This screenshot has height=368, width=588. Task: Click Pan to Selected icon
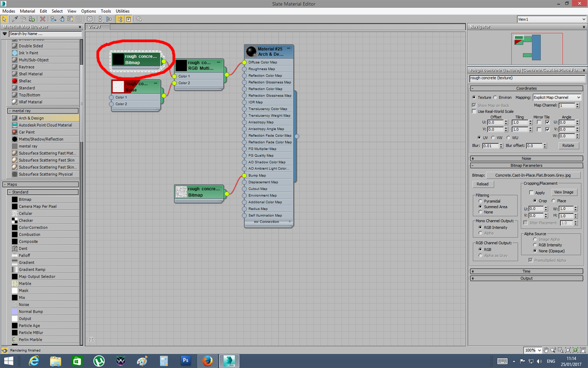click(583, 350)
